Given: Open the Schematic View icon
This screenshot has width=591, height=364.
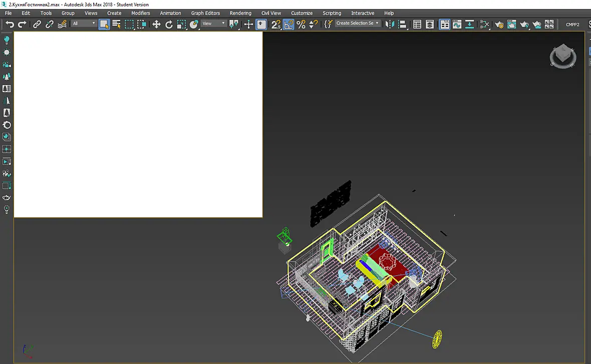Looking at the screenshot, I should 470,25.
